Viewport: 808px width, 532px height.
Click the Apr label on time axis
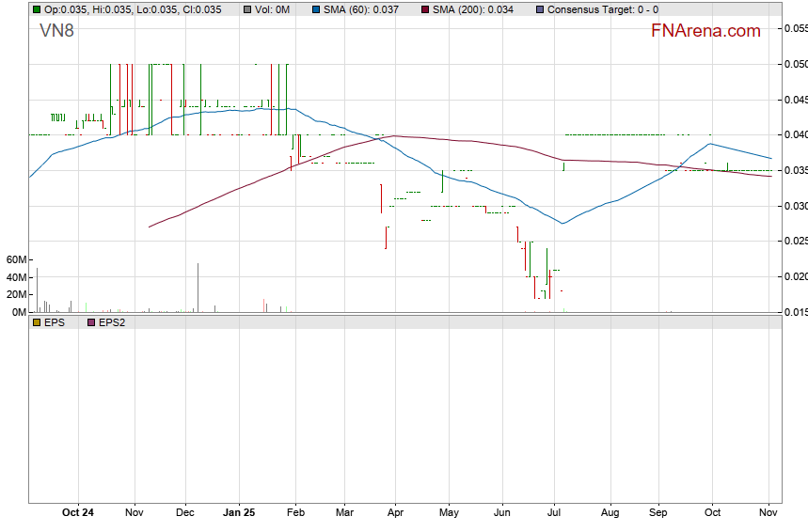click(395, 513)
